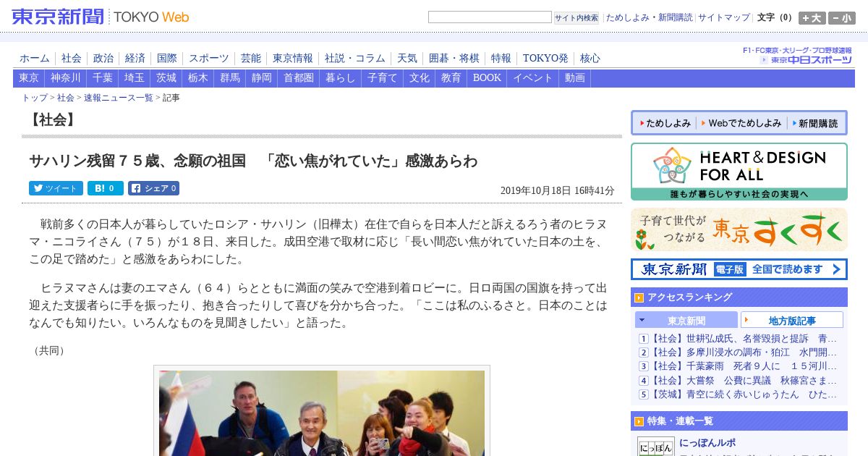Select 文化 in the sub navigation bar
This screenshot has width=868, height=456.
click(420, 78)
